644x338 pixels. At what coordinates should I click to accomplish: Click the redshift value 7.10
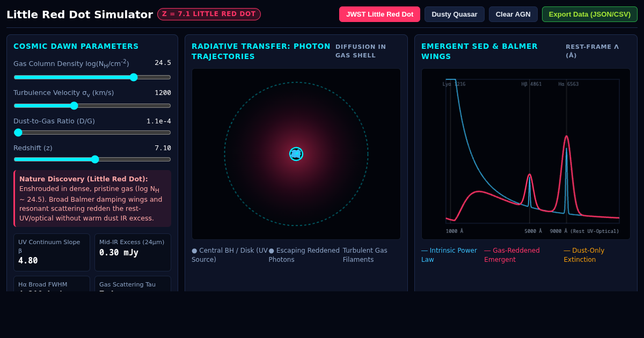click(x=163, y=148)
